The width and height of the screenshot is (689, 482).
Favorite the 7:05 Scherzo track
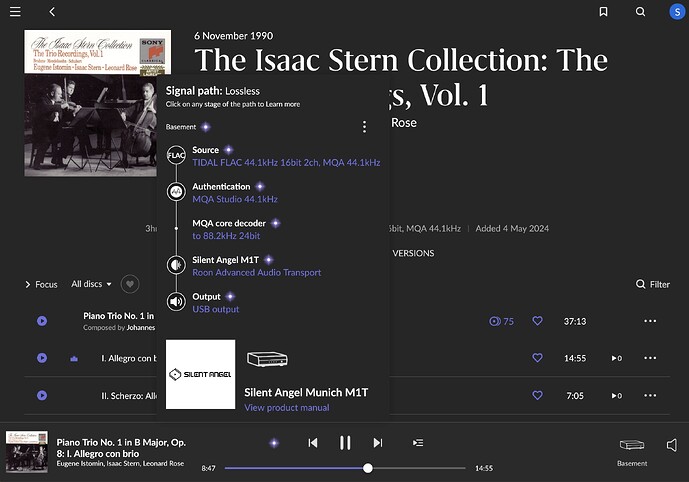pyautogui.click(x=537, y=395)
